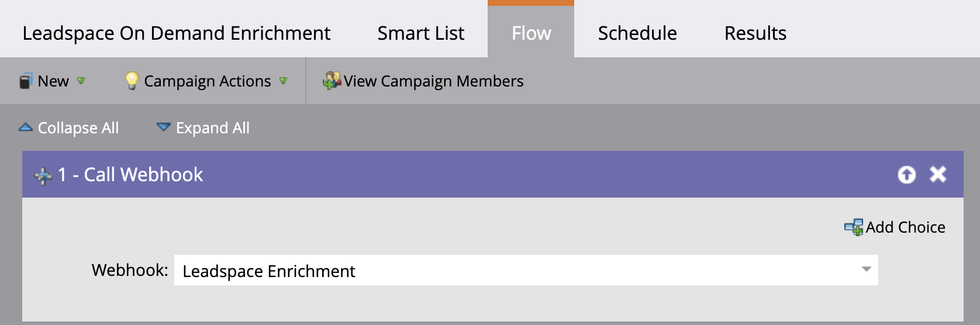Click the Call Webhook flow step icon
The height and width of the screenshot is (325, 980).
point(43,175)
